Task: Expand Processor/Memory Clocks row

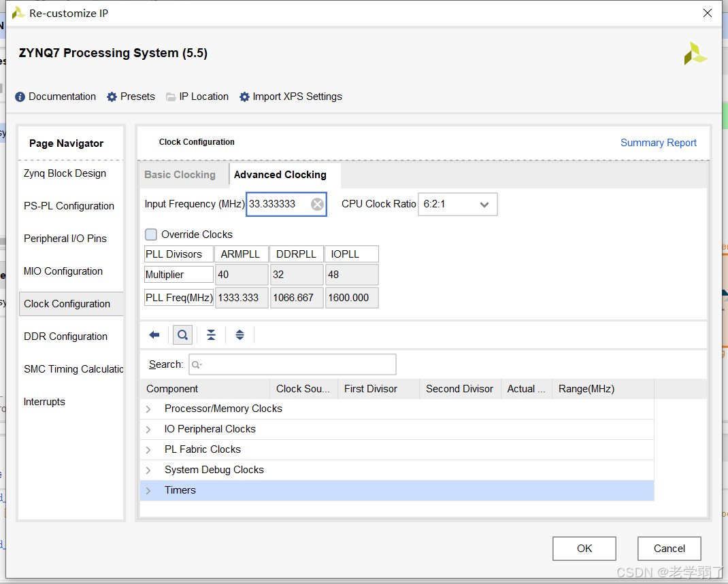Action: [148, 409]
